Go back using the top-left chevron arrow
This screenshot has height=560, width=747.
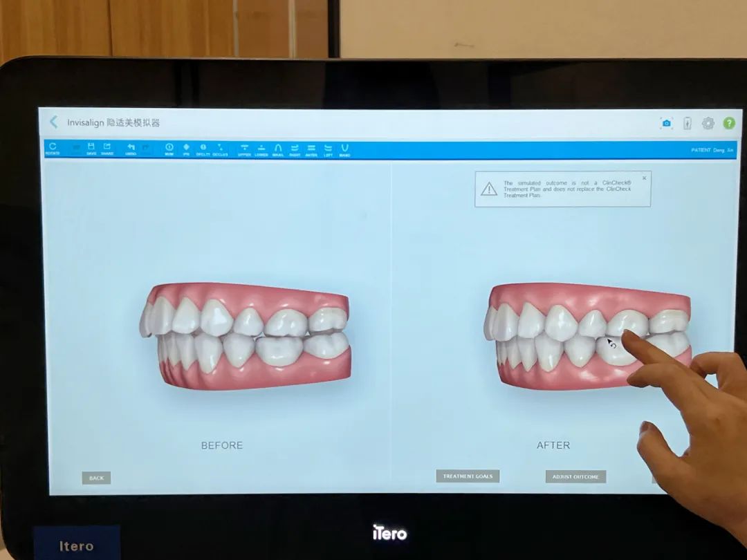[x=53, y=122]
